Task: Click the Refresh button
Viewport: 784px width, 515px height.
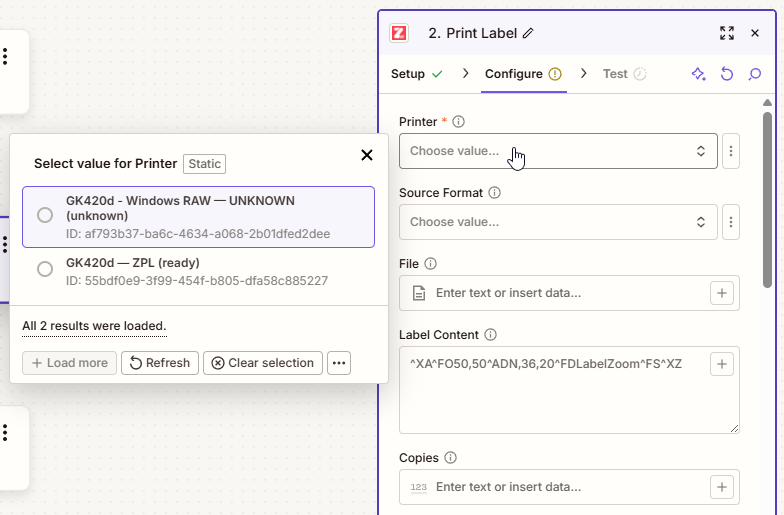Action: tap(160, 363)
